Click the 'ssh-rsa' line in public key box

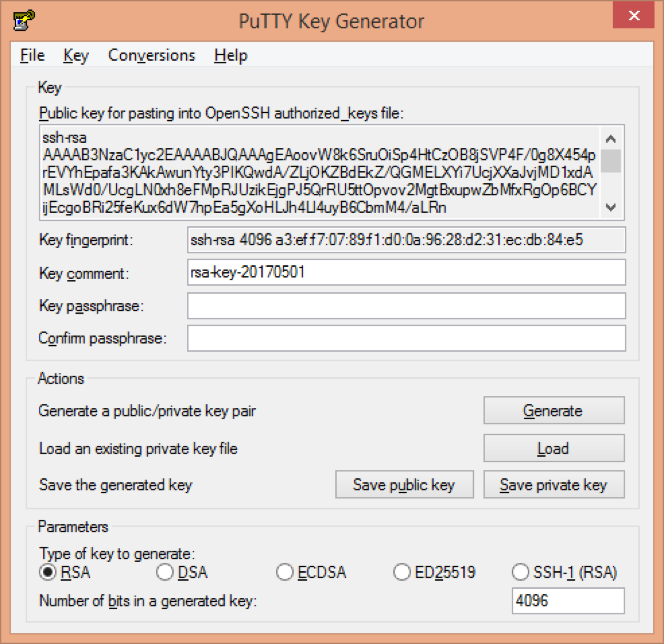click(64, 138)
